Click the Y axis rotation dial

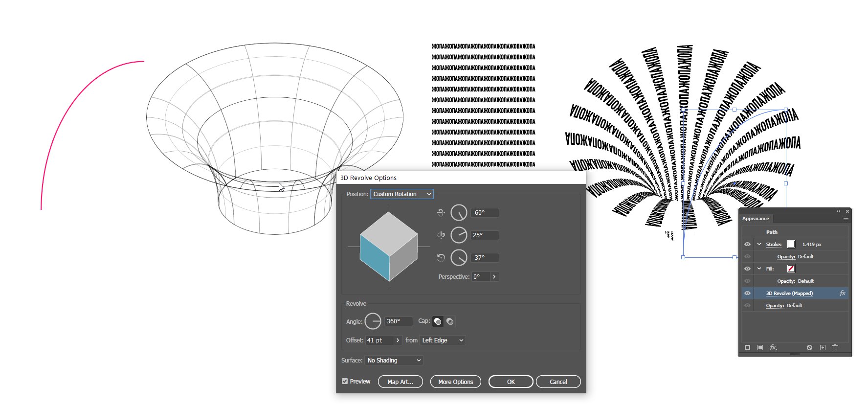459,235
